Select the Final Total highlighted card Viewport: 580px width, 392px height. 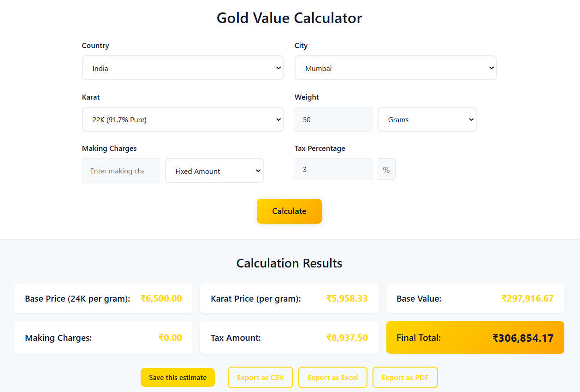click(x=475, y=337)
